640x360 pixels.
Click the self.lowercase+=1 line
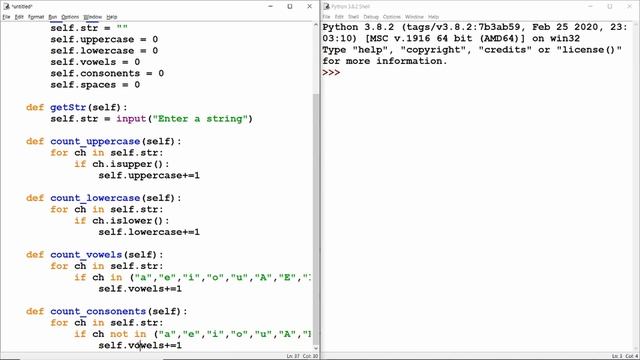click(x=149, y=232)
